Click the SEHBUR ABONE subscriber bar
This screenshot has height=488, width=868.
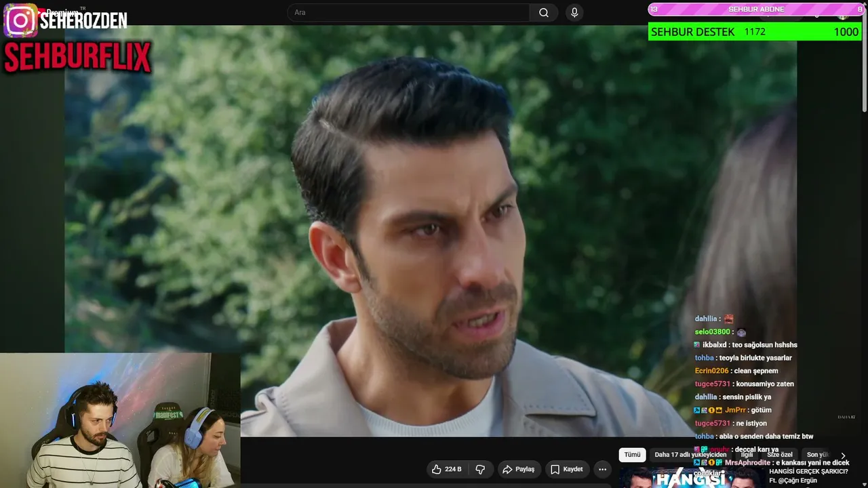pyautogui.click(x=756, y=9)
